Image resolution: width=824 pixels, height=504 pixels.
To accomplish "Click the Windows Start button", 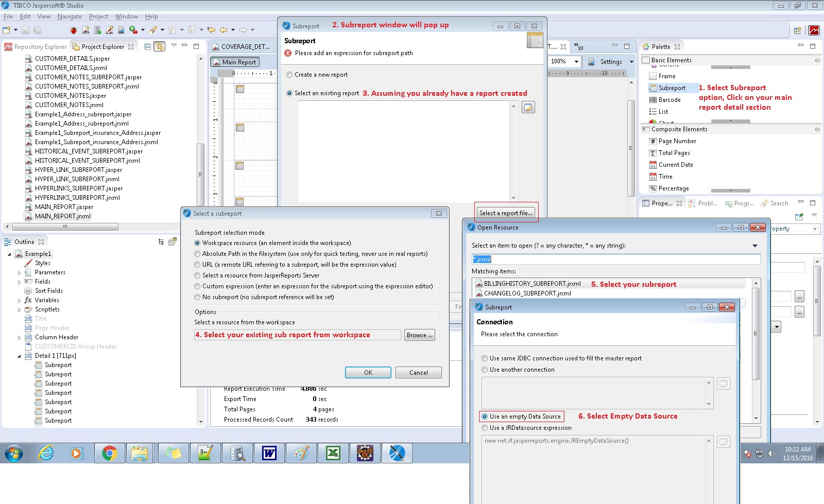I will pos(14,453).
